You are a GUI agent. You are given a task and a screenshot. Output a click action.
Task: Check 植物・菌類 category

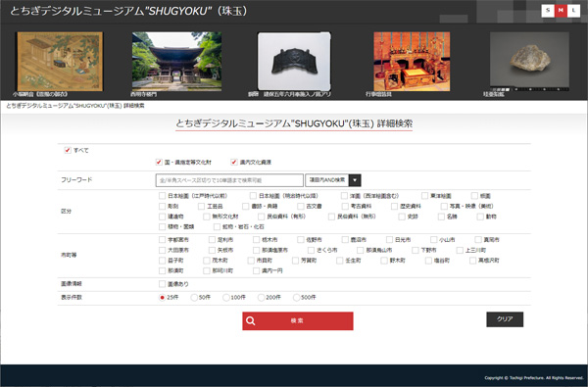click(162, 227)
